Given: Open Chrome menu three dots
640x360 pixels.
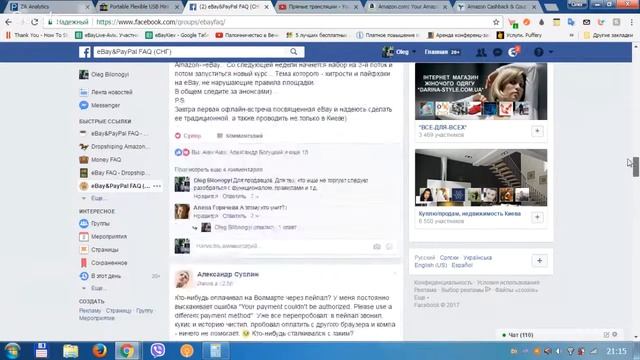Looking at the screenshot, I should (x=632, y=22).
